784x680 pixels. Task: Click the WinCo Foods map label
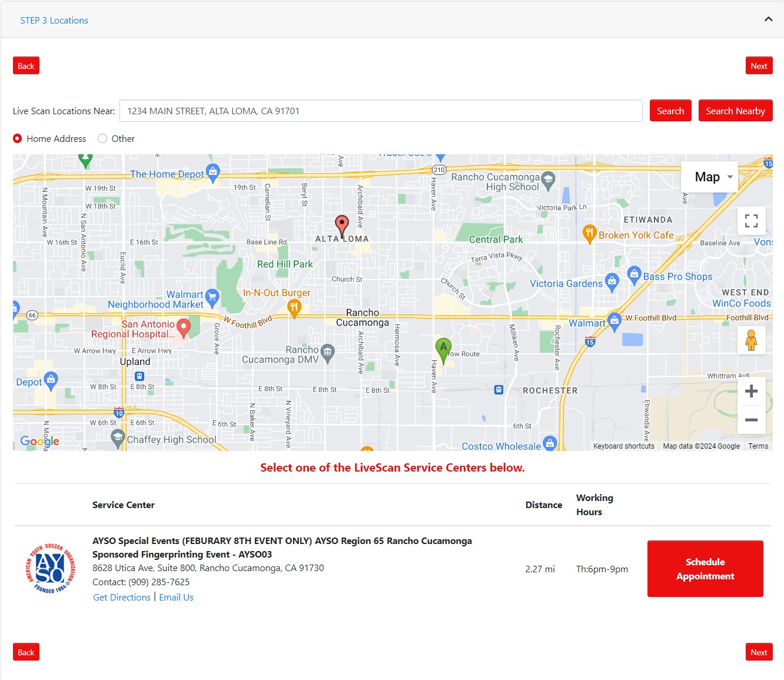pos(741,303)
